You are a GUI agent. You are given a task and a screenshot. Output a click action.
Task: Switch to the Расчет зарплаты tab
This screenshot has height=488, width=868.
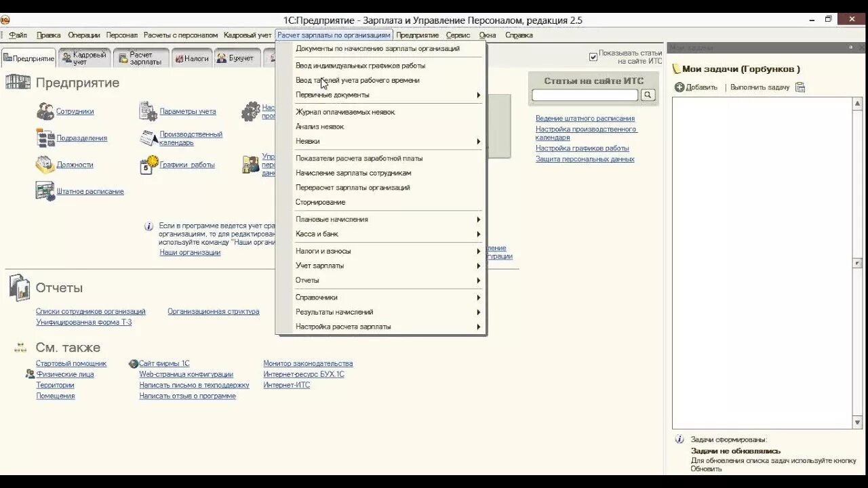140,58
